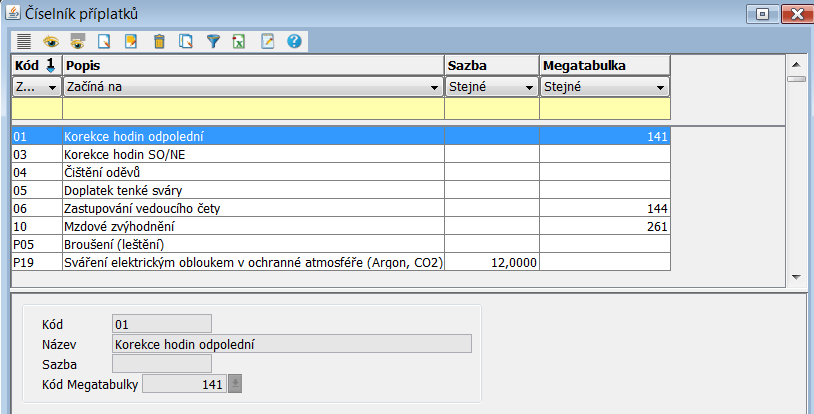Click the trash delete icon
This screenshot has width=814, height=414.
click(158, 41)
